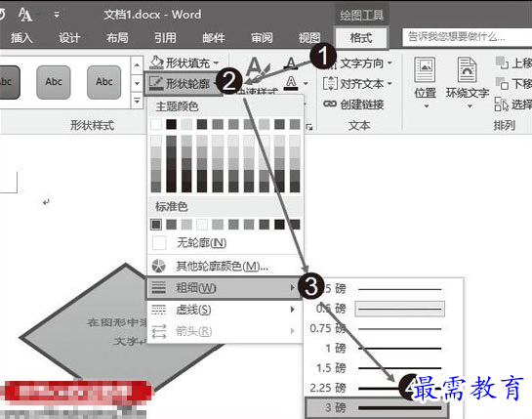This screenshot has height=419, width=532.
Task: Choose 无轮廓(N) menu item
Action: click(x=225, y=243)
